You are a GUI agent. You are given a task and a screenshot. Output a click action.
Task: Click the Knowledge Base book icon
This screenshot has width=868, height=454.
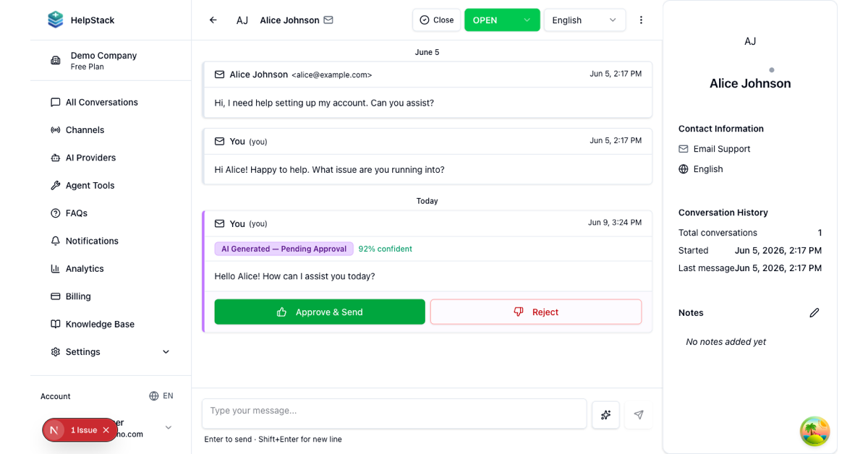point(56,324)
